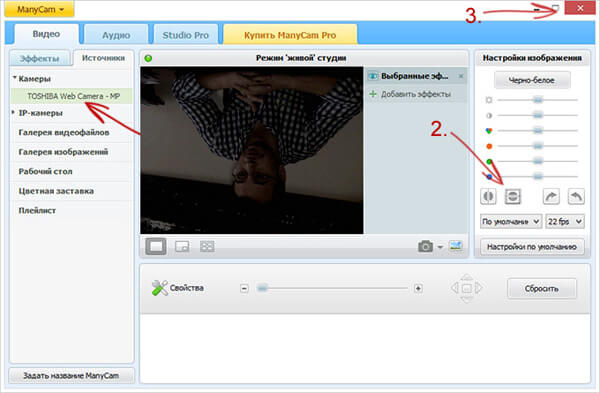Open the Эффекты tab

tap(40, 59)
